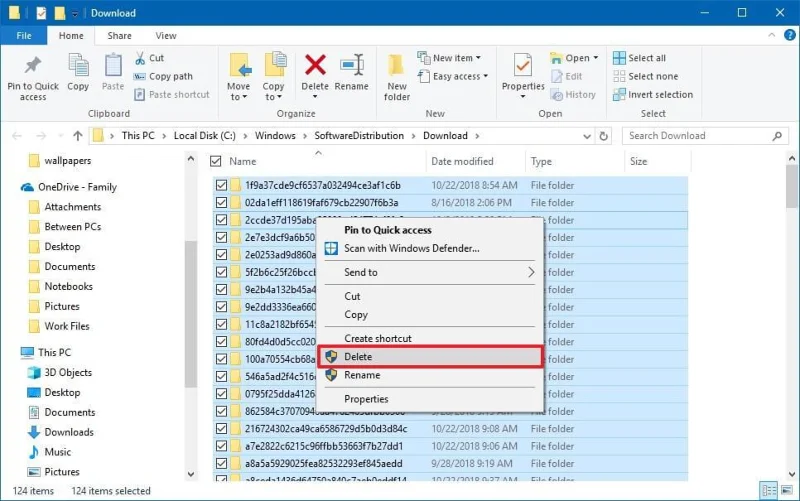Click the Properties checkmark icon in ribbon
The width and height of the screenshot is (800, 501).
(x=522, y=65)
